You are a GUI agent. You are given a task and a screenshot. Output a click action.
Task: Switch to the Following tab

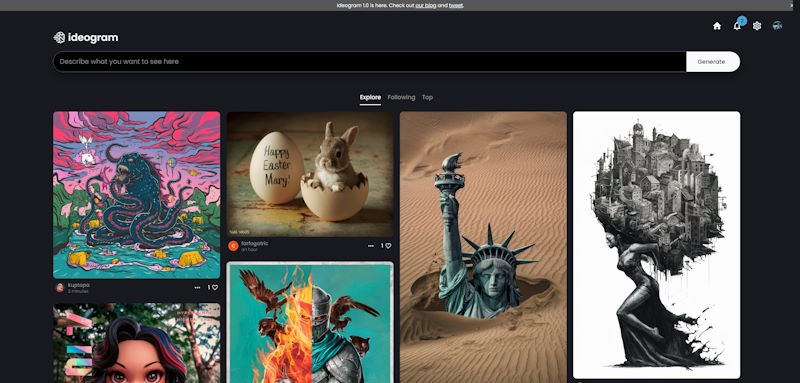[x=401, y=97]
